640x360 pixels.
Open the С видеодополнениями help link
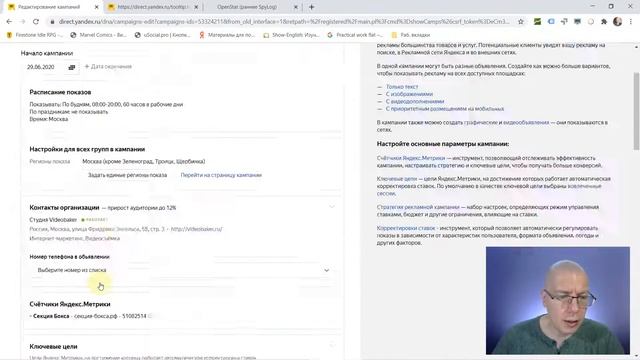[415, 101]
